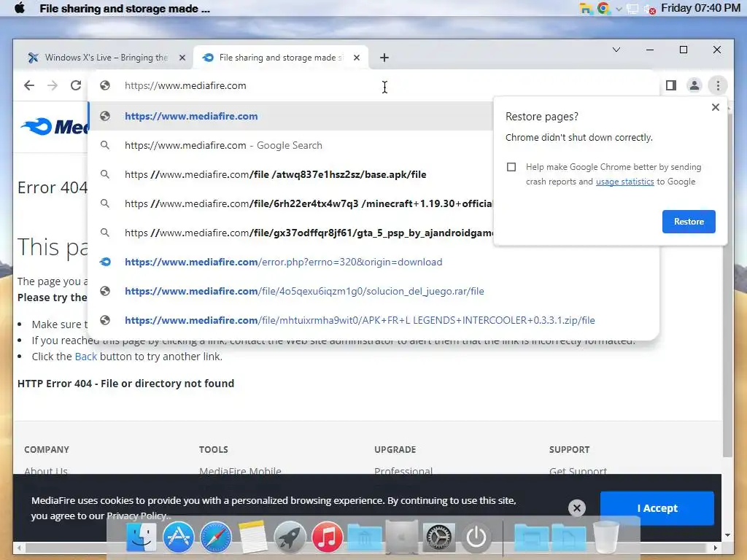
Task: Accept cookies with I Accept button
Action: [657, 508]
